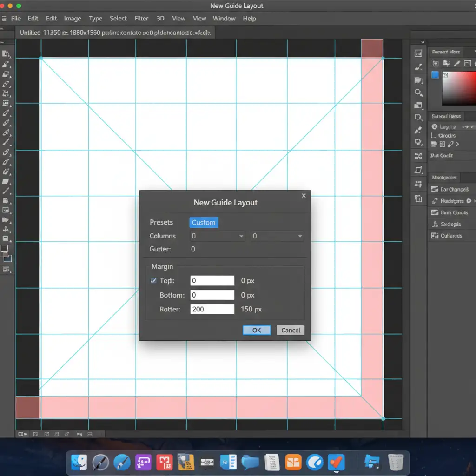Image resolution: width=476 pixels, height=476 pixels.
Task: Open the Trash in the dock
Action: [396, 462]
